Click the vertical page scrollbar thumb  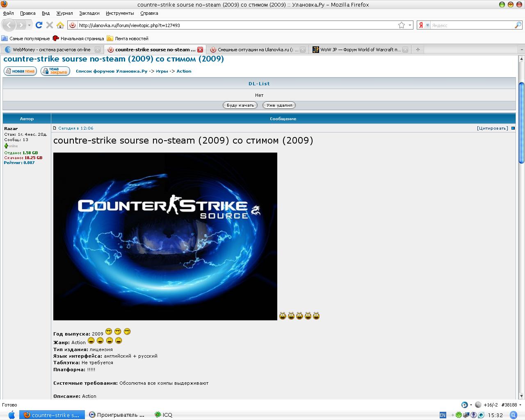521,122
